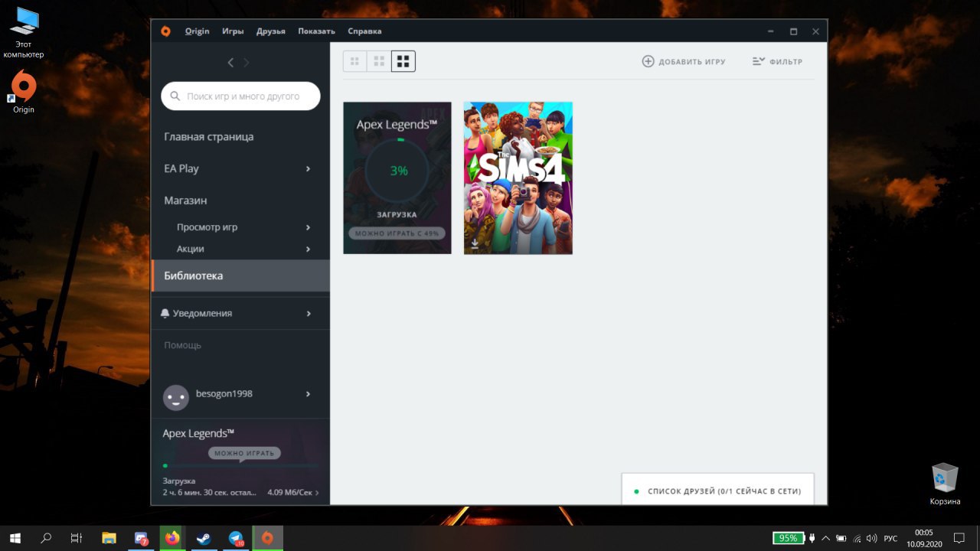
Task: Click the Wi-Fi network tray icon
Action: click(x=857, y=538)
